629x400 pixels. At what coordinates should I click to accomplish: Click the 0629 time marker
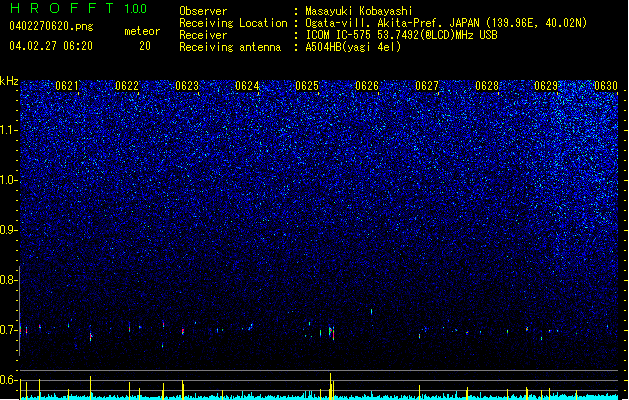click(x=546, y=86)
